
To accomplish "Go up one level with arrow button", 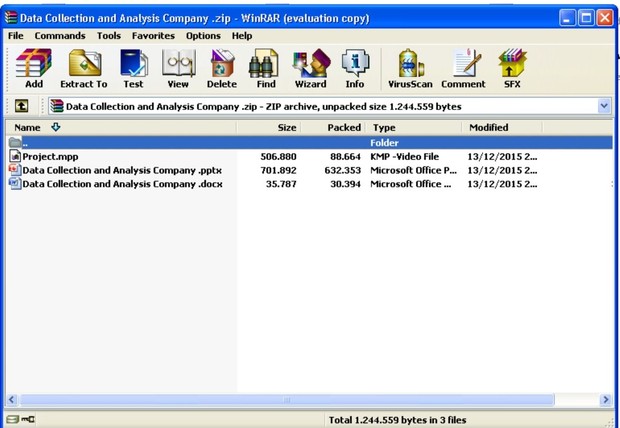I will tap(21, 106).
